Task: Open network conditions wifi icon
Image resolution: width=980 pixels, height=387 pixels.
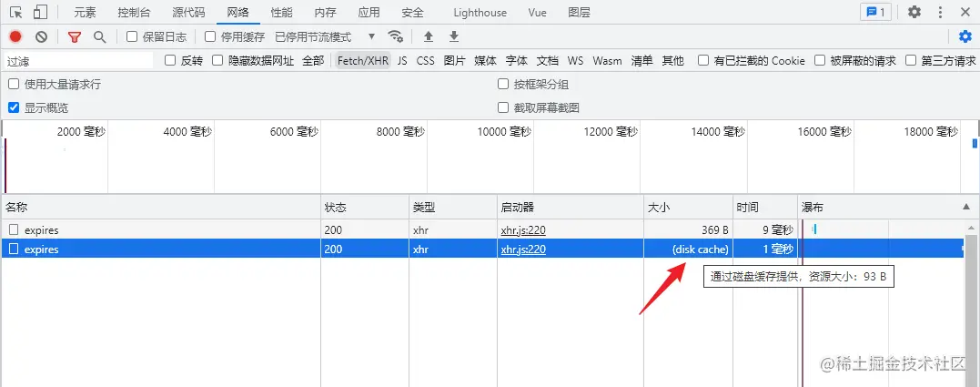Action: 395,36
